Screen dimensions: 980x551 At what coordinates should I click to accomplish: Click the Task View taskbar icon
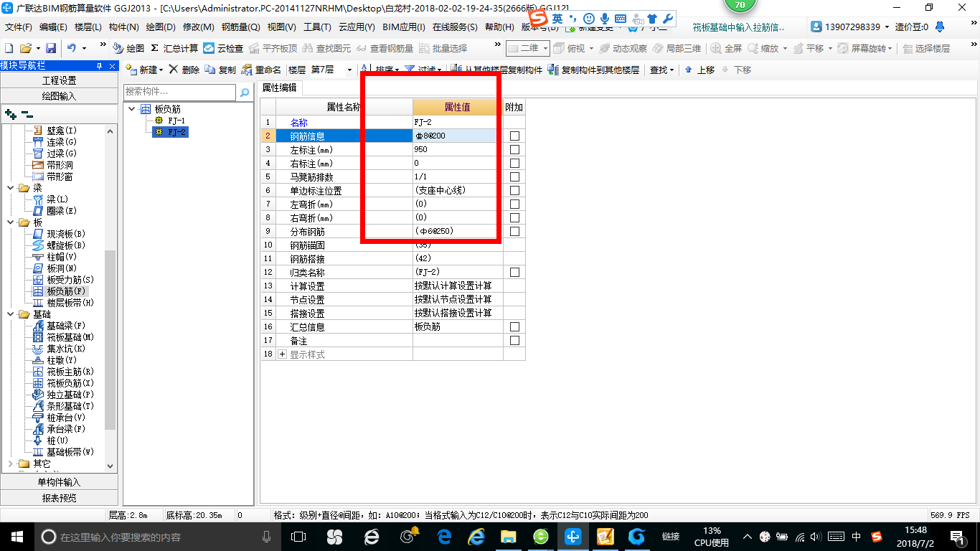pyautogui.click(x=298, y=537)
